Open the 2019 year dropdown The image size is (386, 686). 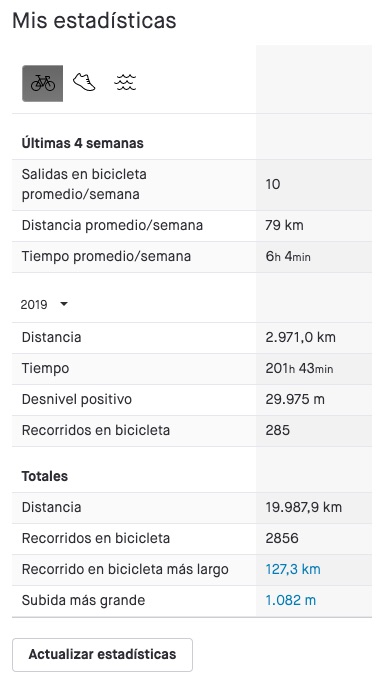coord(44,304)
